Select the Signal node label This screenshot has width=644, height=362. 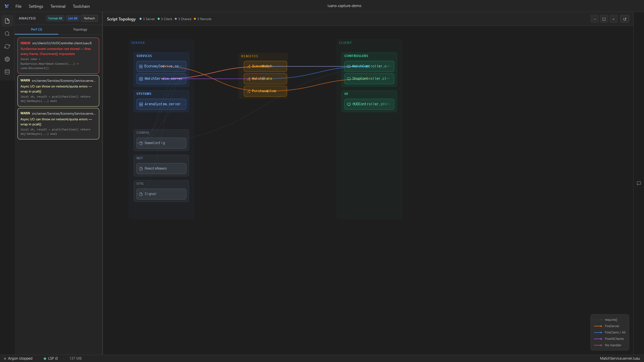(151, 194)
